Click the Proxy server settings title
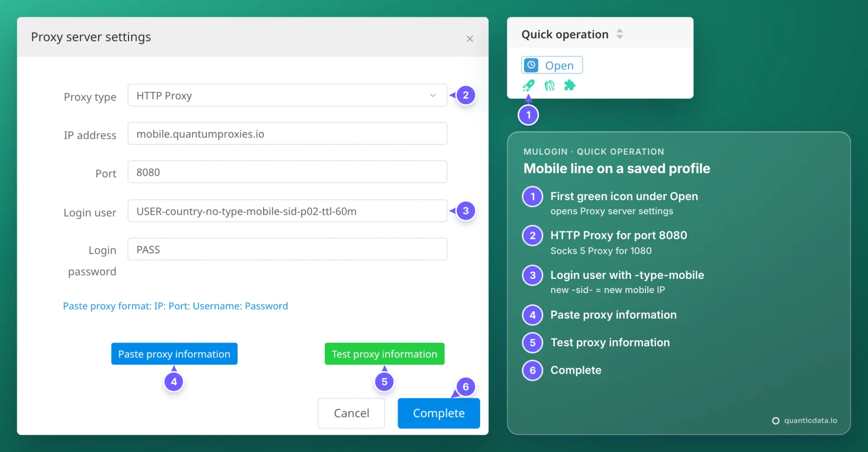The height and width of the screenshot is (452, 868). [91, 37]
